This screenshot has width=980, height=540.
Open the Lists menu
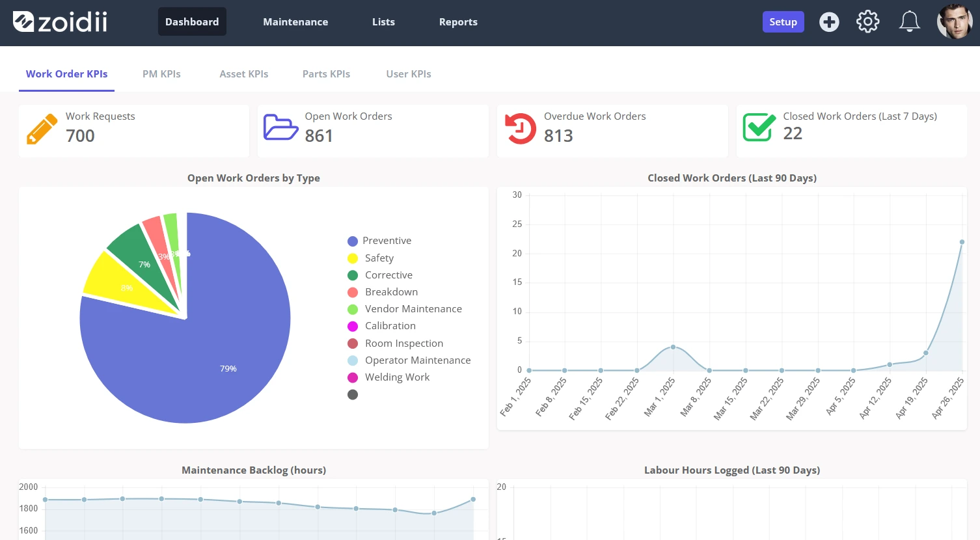[x=383, y=22]
